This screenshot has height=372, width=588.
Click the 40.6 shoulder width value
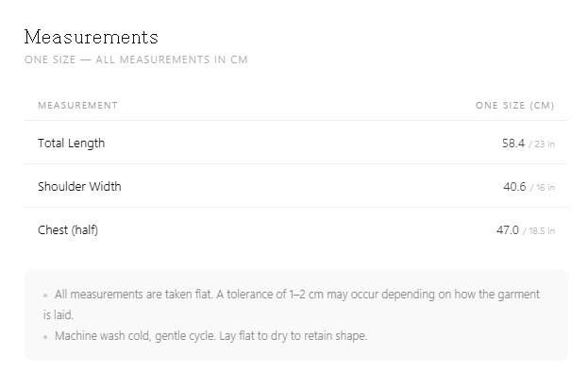(514, 187)
